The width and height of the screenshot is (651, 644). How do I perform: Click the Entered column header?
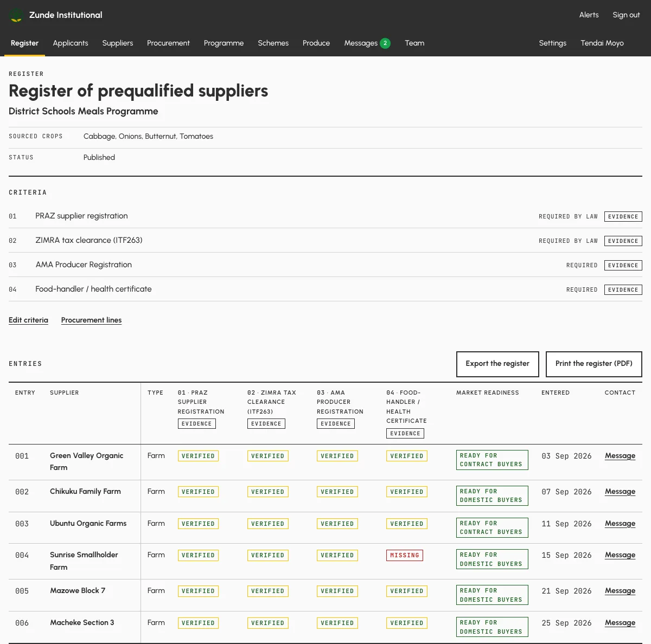[556, 392]
